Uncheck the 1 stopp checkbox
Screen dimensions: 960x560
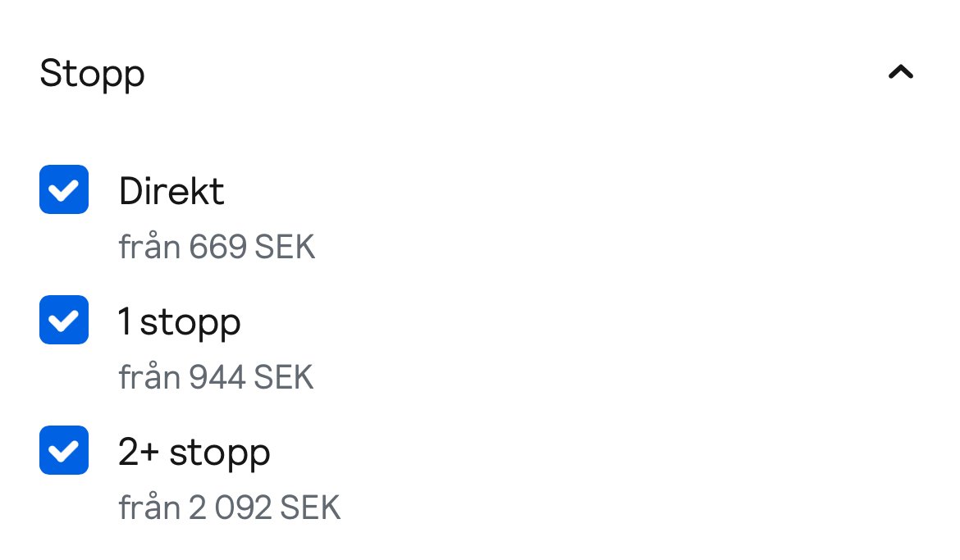[64, 320]
